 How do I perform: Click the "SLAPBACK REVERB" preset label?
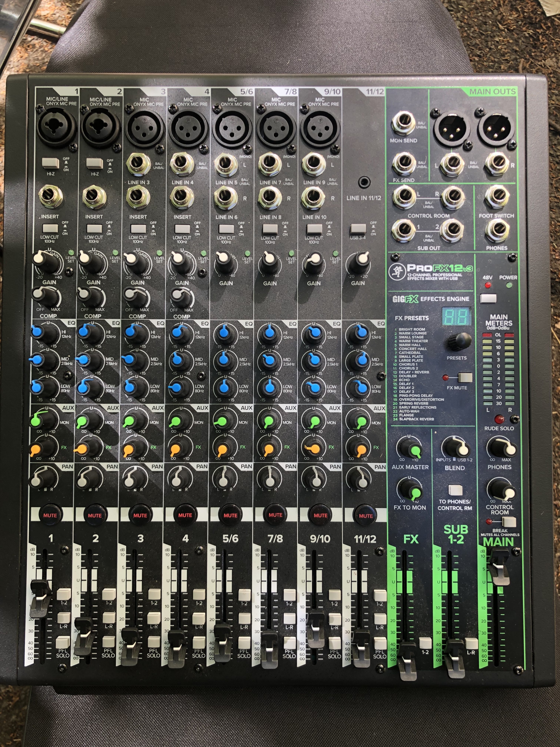pyautogui.click(x=416, y=419)
